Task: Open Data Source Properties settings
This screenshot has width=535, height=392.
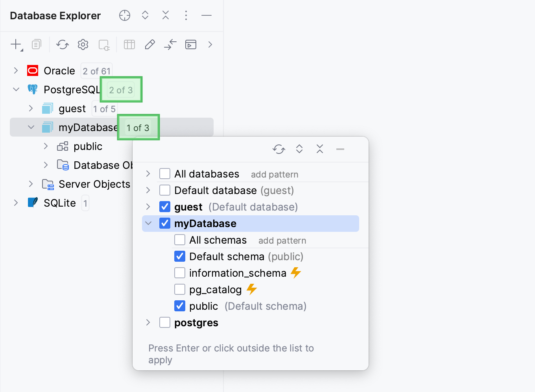Action: pos(83,44)
